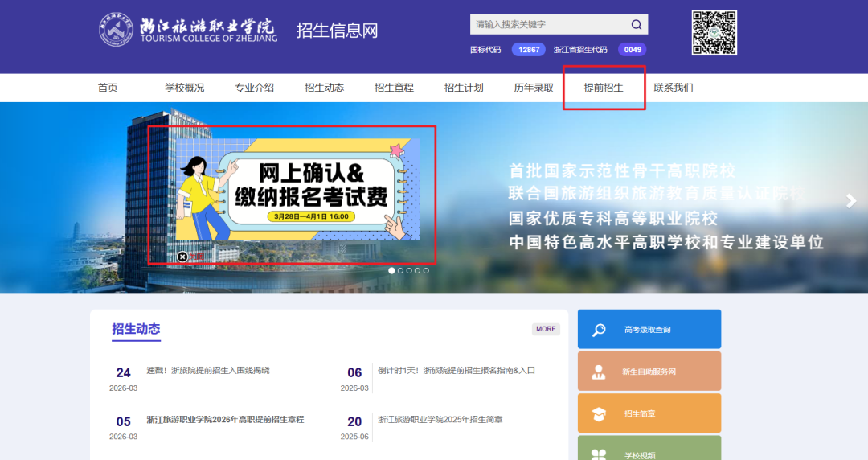The width and height of the screenshot is (868, 460).
Task: Select the third carousel indicator dot
Action: pyautogui.click(x=409, y=271)
